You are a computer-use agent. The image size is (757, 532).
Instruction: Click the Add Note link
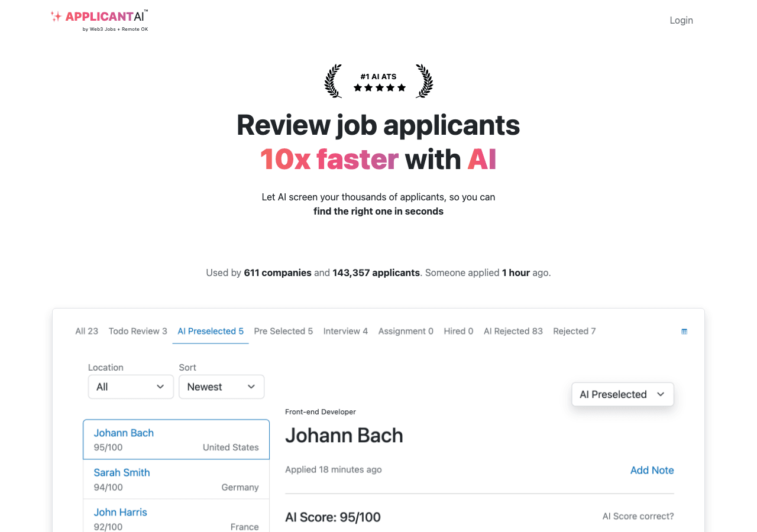point(652,470)
